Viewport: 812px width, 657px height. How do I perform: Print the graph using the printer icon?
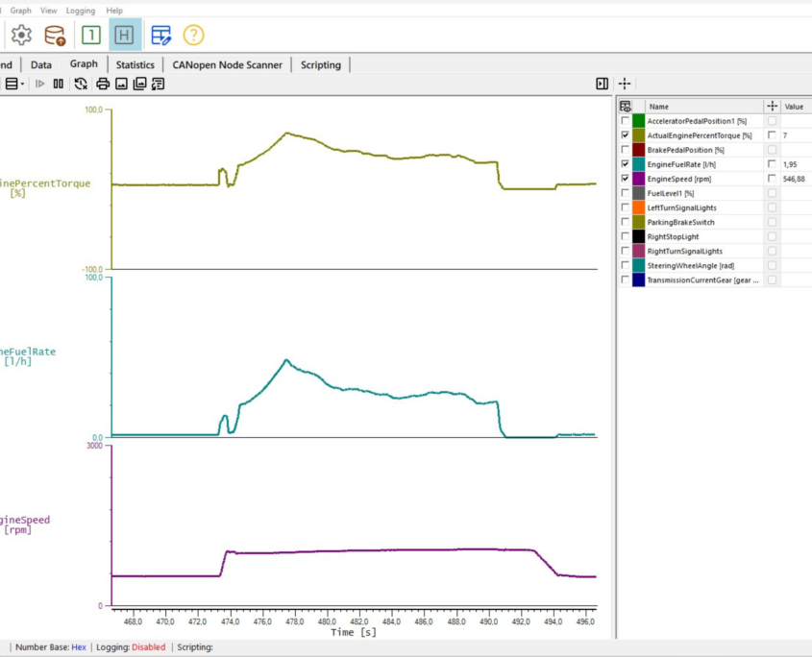103,84
